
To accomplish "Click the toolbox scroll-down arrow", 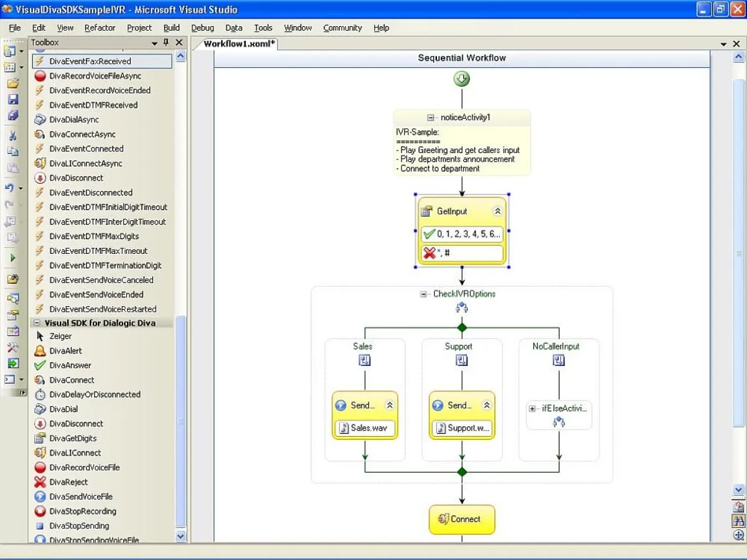I will point(181,536).
